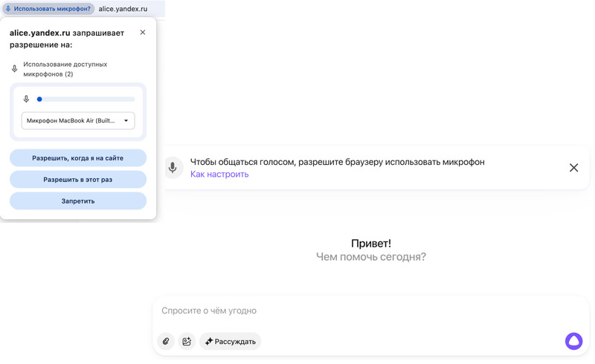Toggle the "Рассуждать" reasoning mode
Image resolution: width=595 pixels, height=364 pixels.
[231, 342]
